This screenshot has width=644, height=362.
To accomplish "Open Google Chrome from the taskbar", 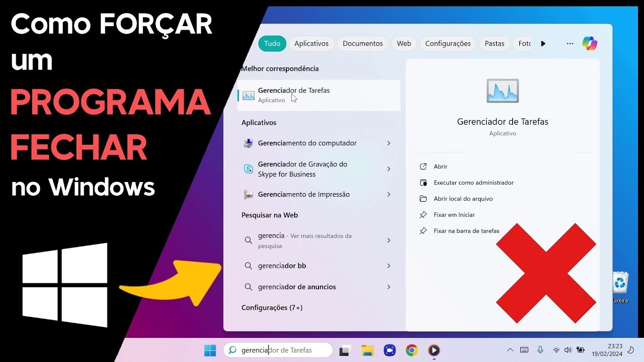I will click(x=412, y=350).
